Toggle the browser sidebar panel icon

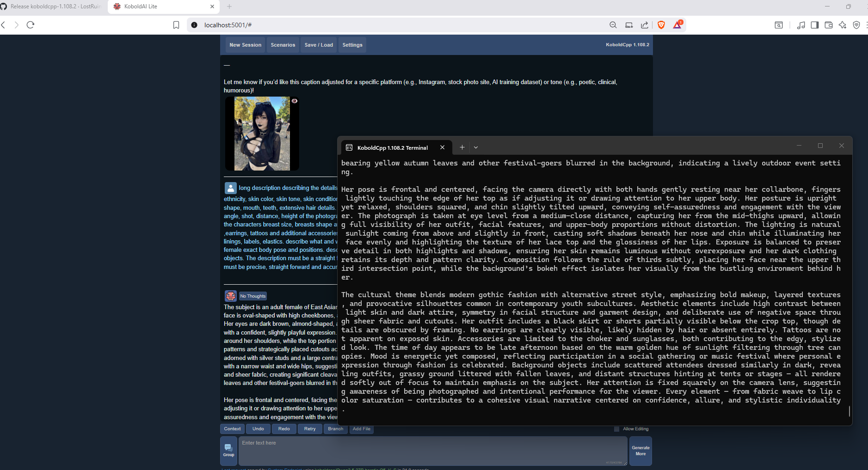(815, 25)
